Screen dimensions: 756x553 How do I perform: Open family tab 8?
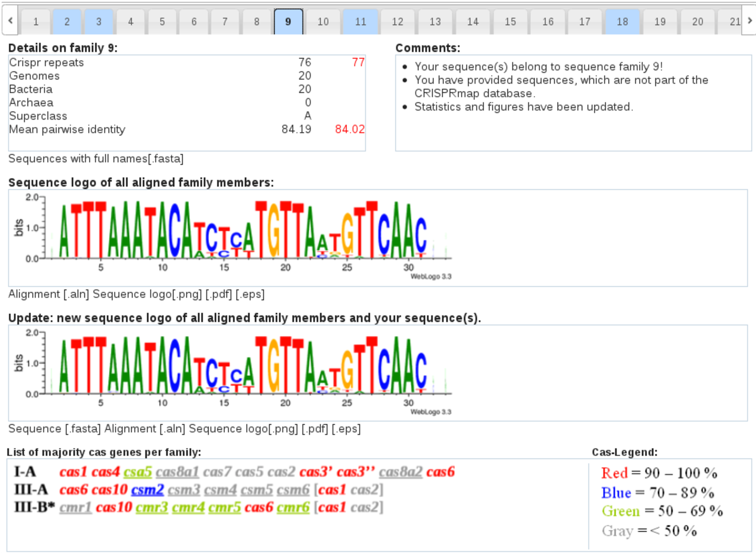coord(257,22)
